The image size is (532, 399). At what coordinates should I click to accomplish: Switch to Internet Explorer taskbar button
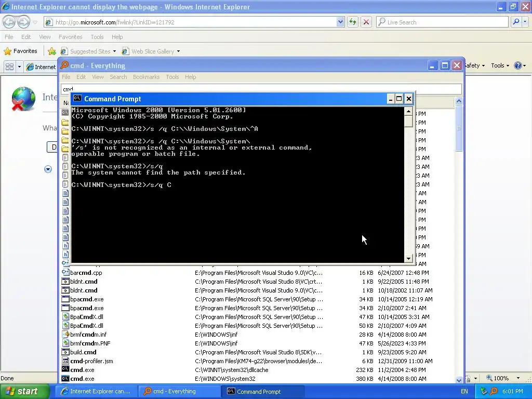96,391
